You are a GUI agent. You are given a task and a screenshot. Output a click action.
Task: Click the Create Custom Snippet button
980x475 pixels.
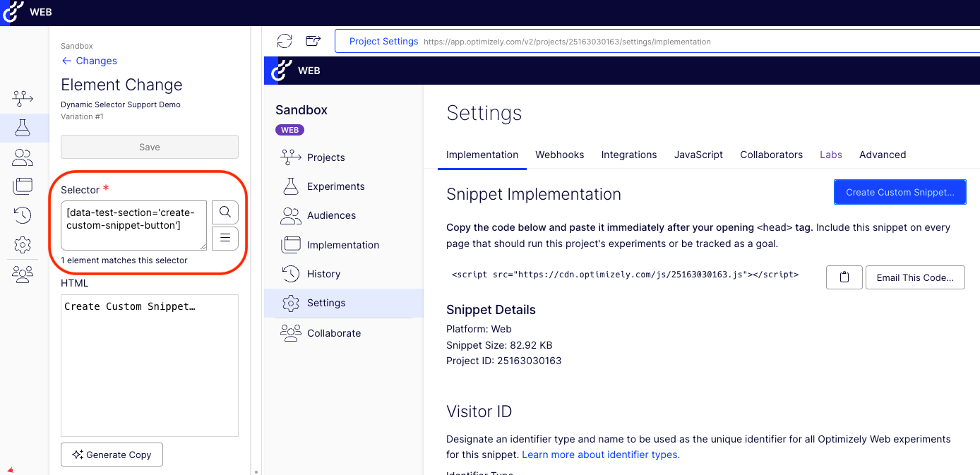point(900,192)
